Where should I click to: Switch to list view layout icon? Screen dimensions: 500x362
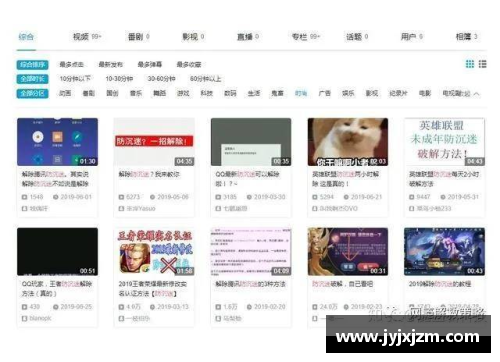pyautogui.click(x=482, y=64)
